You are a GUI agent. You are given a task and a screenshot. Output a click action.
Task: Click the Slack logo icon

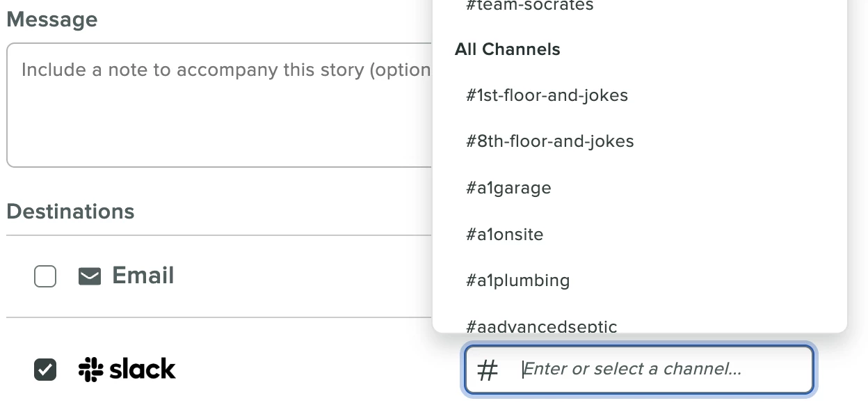pyautogui.click(x=90, y=370)
